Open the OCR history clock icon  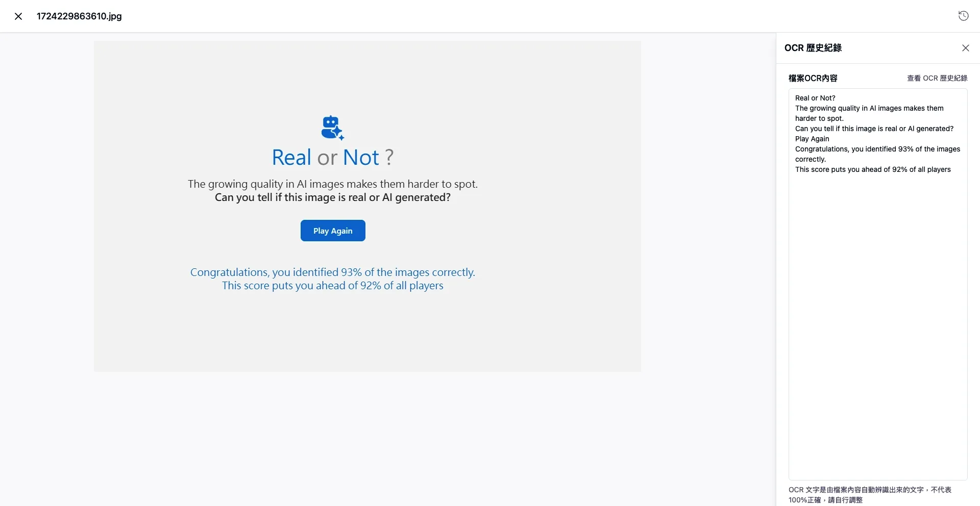pyautogui.click(x=963, y=16)
